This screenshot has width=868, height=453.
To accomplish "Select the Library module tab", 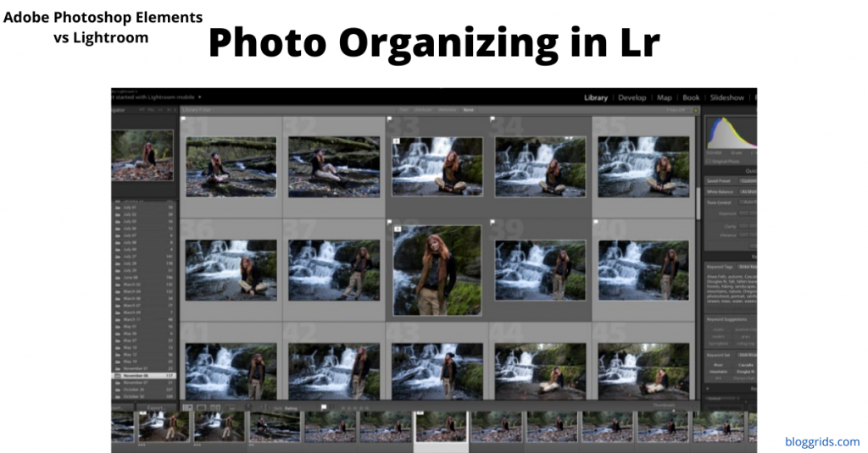I will (x=596, y=97).
